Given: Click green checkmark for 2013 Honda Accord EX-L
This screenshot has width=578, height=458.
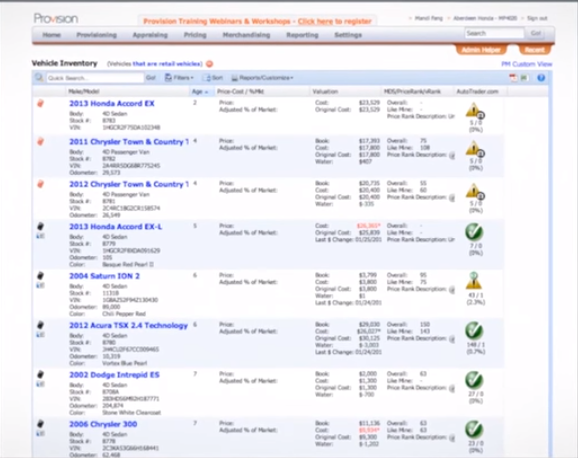Looking at the screenshot, I should [474, 232].
